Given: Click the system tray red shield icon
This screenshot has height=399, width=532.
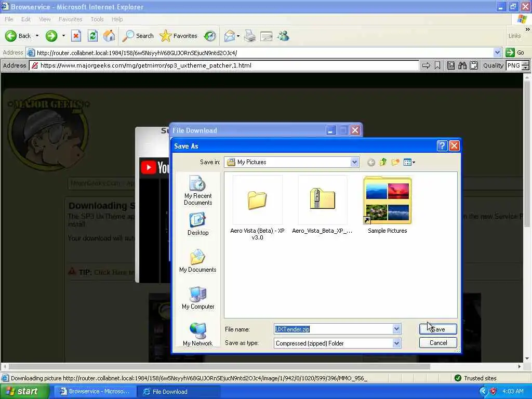Looking at the screenshot, I should click(x=494, y=392).
